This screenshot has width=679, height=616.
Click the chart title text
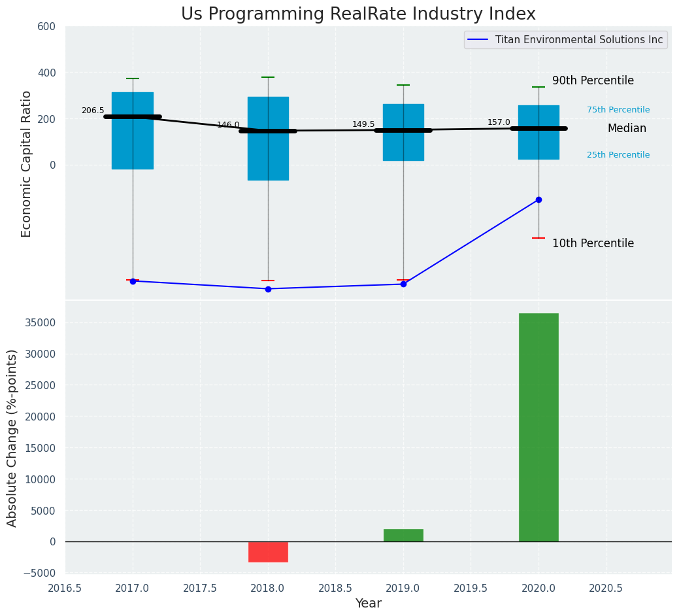tap(358, 14)
